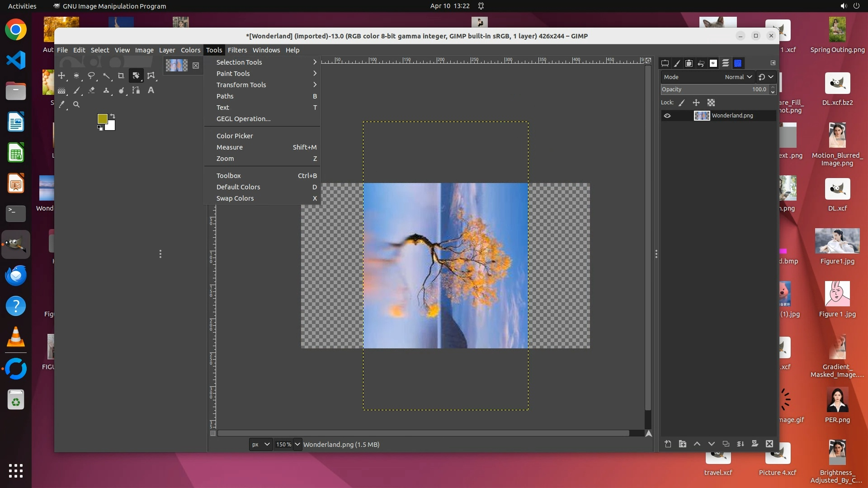Toggle lock alpha channel
The height and width of the screenshot is (488, 868).
coord(711,103)
